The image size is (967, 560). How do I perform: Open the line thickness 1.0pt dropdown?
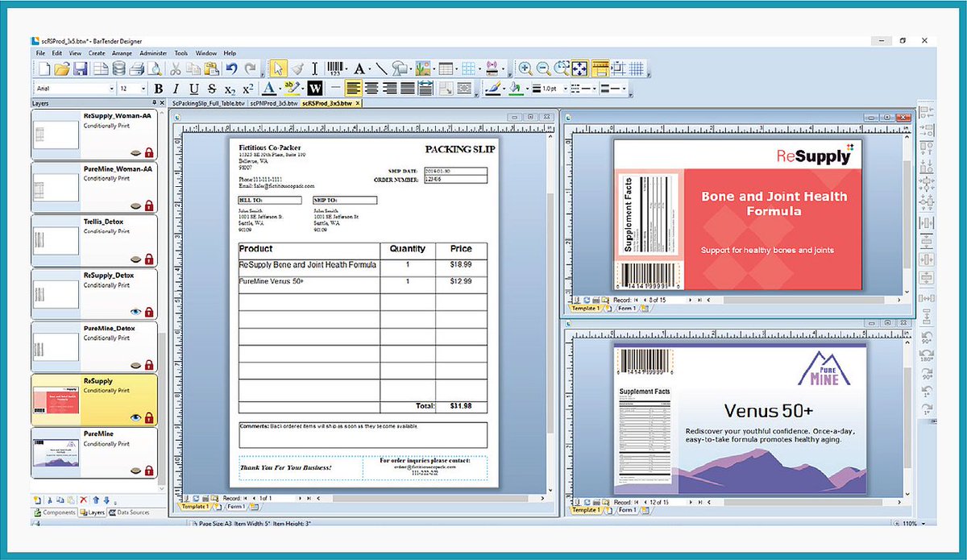click(565, 89)
